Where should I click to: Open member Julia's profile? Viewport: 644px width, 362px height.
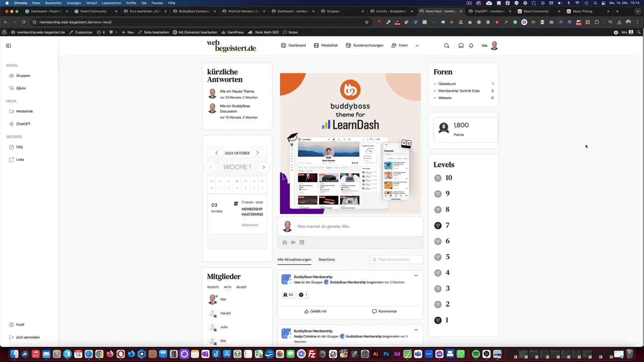click(224, 327)
